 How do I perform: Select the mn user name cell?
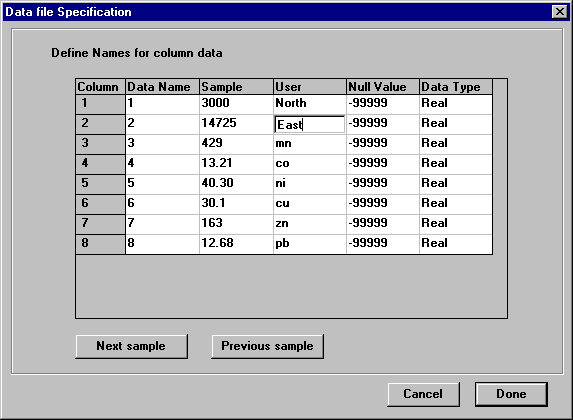pyautogui.click(x=310, y=144)
